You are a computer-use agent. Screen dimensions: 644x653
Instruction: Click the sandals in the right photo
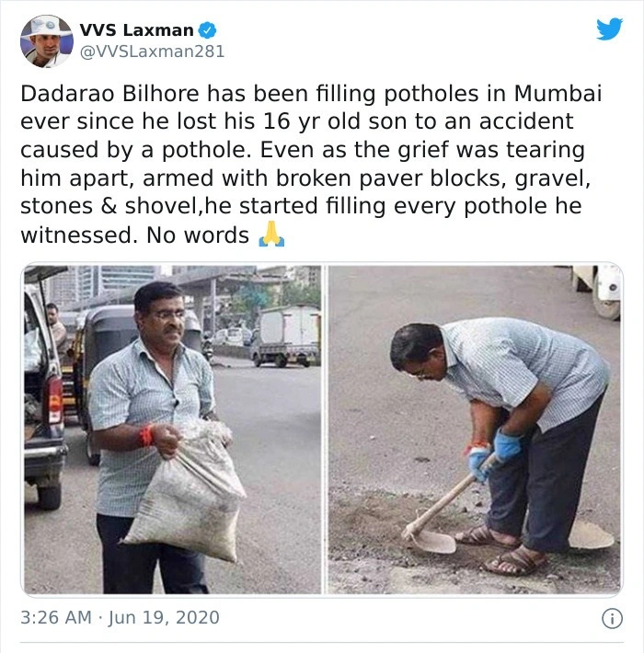tap(502, 550)
